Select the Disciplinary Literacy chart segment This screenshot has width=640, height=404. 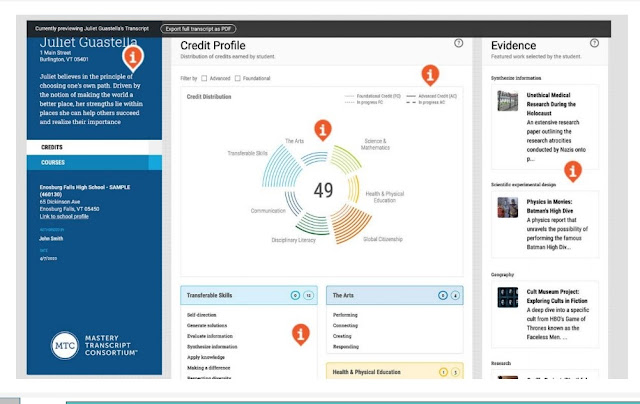click(313, 223)
